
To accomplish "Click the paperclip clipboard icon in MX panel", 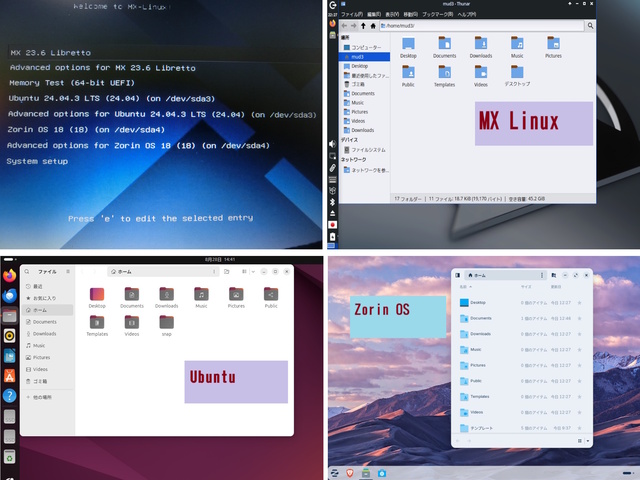I will pos(332,168).
